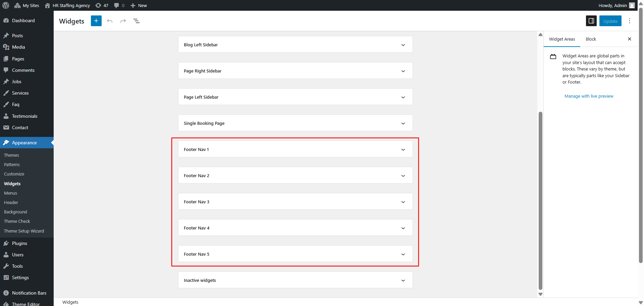Switch to the Block tab
The width and height of the screenshot is (644, 306).
click(591, 39)
